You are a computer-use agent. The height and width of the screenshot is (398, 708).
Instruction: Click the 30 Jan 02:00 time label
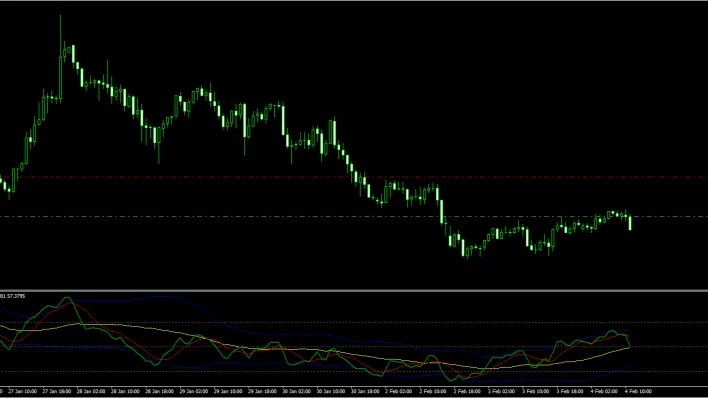pos(297,391)
